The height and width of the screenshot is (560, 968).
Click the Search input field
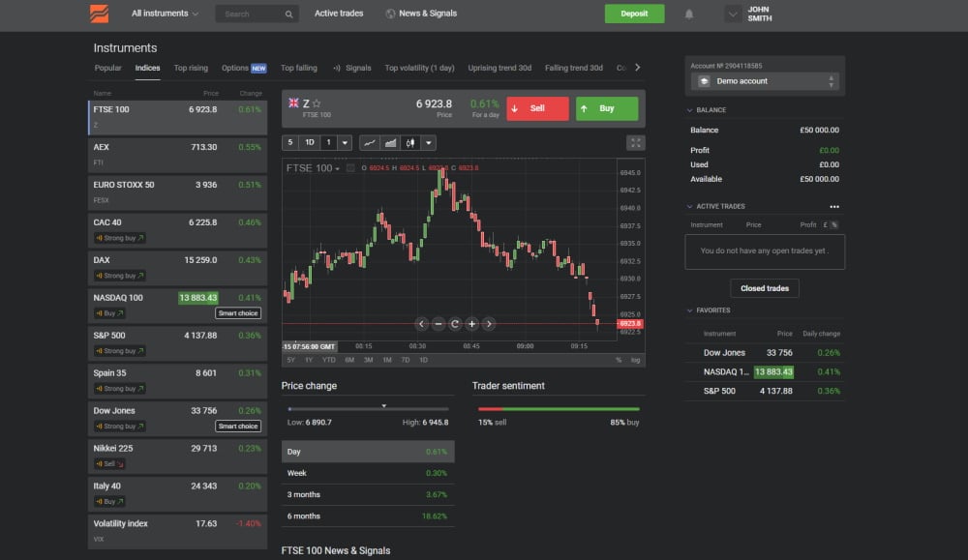click(257, 15)
